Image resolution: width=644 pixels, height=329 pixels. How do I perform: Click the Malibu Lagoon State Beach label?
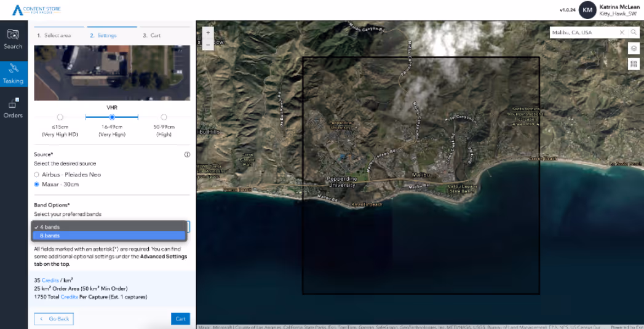(x=462, y=189)
